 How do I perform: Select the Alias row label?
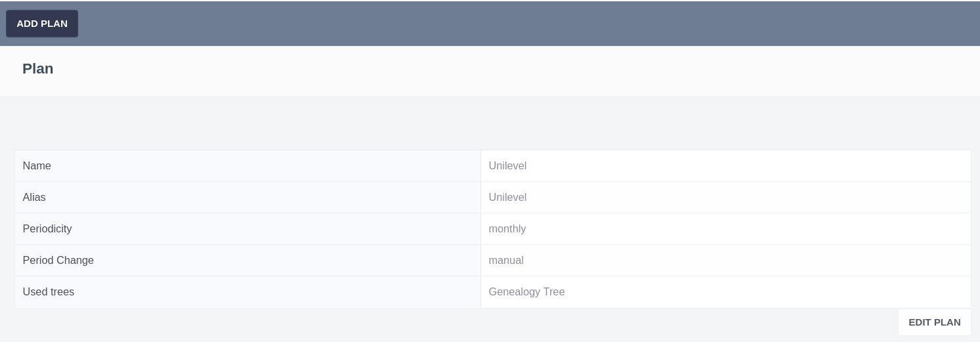pos(34,198)
